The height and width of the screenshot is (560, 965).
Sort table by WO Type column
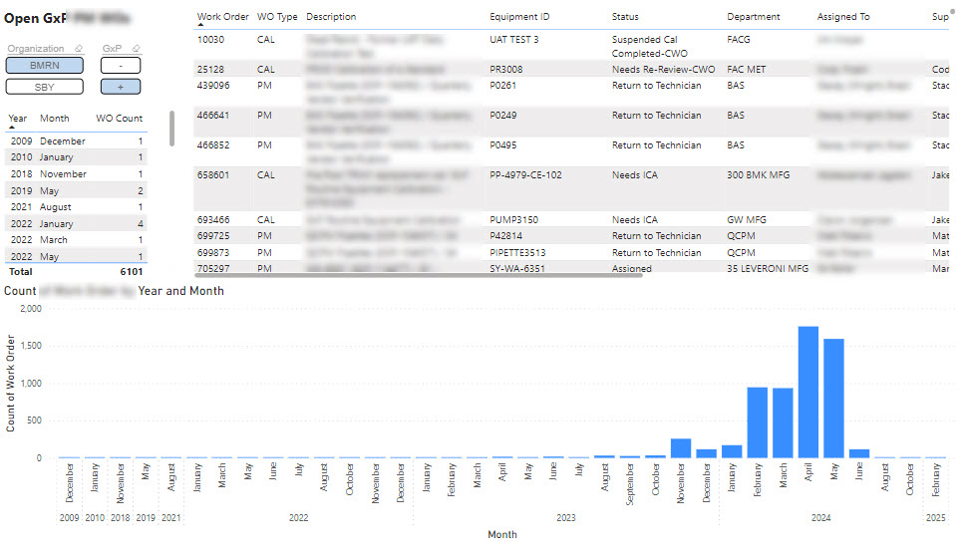(276, 17)
